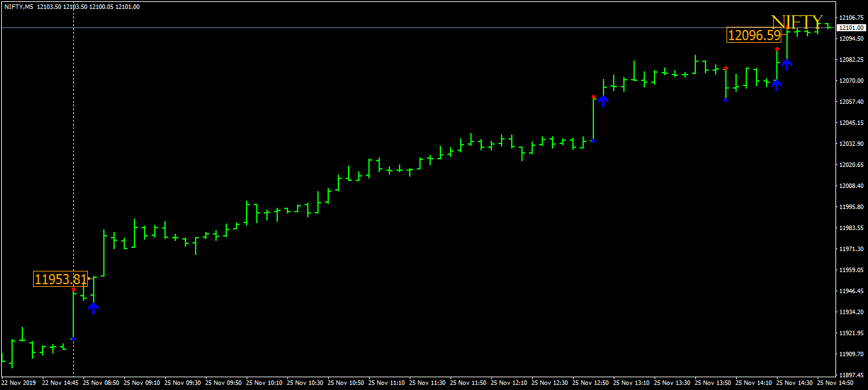Click the 11971.30 price axis label
This screenshot has height=390, width=868.
[852, 249]
